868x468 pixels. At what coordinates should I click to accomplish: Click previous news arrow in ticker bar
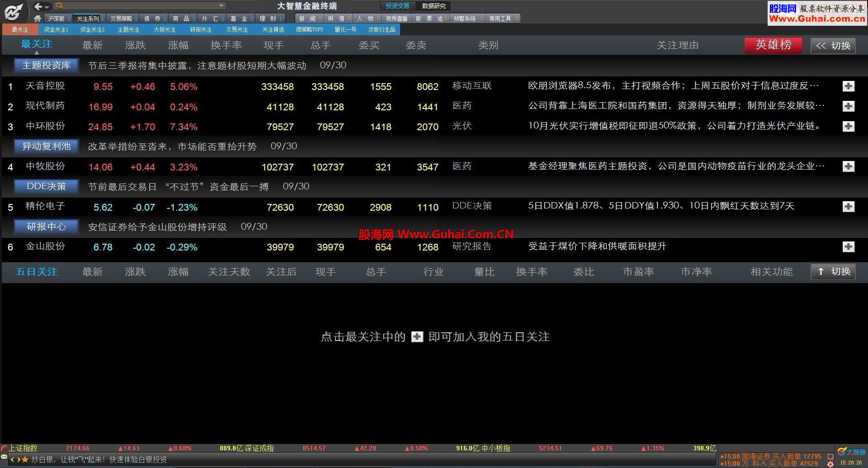pyautogui.click(x=13, y=459)
